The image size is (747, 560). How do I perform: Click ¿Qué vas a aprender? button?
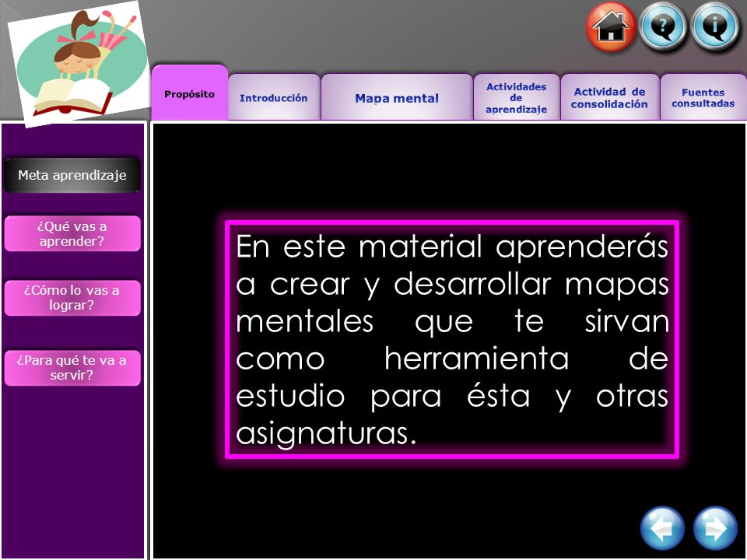pyautogui.click(x=72, y=233)
